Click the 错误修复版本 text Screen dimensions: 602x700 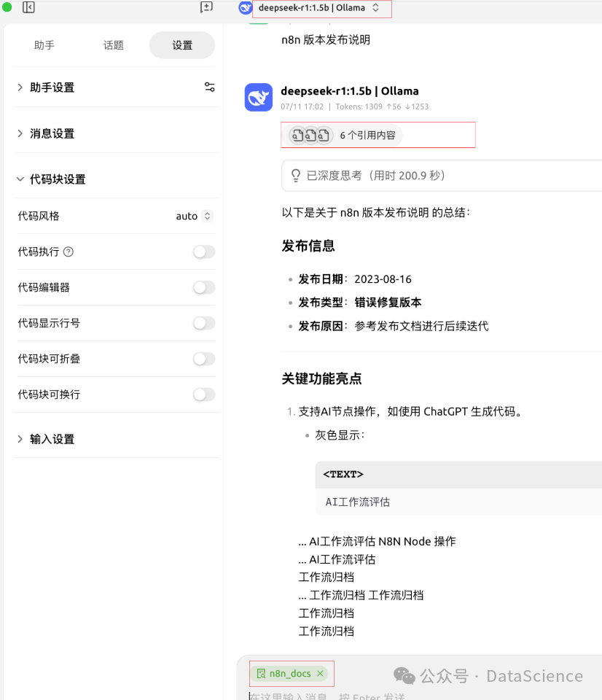(x=388, y=302)
